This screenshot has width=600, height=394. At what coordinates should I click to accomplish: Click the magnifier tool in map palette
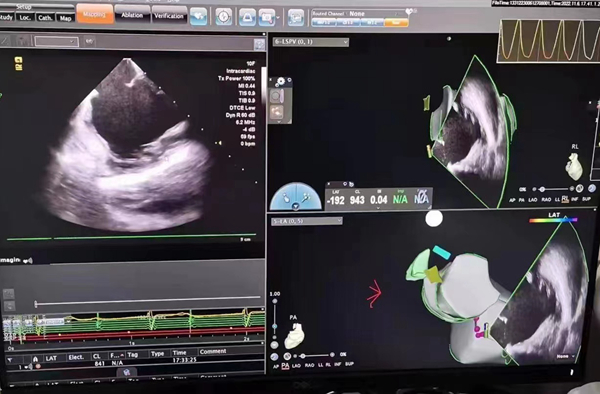(276, 96)
